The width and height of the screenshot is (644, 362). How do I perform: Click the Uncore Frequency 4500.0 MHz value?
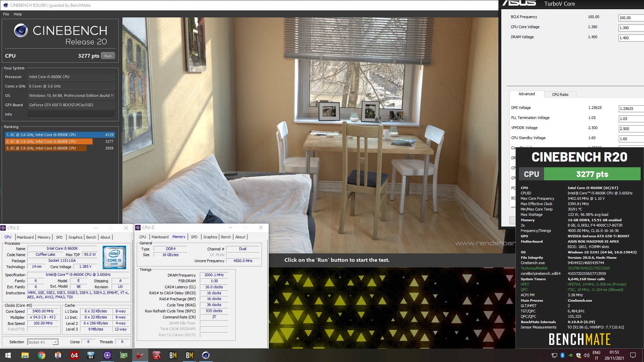pos(243,261)
